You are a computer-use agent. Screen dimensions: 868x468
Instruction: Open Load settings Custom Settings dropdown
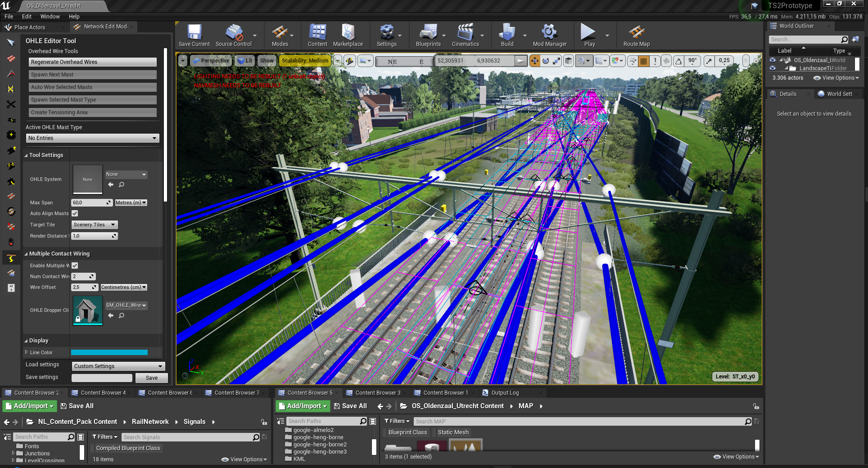point(118,366)
